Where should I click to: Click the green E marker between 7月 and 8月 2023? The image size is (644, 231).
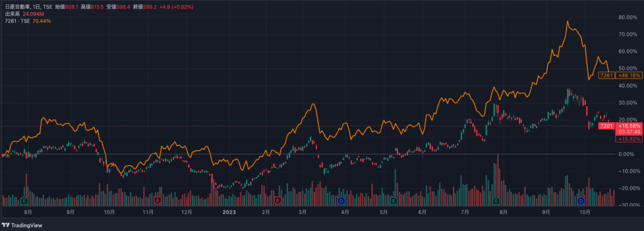[497, 201]
